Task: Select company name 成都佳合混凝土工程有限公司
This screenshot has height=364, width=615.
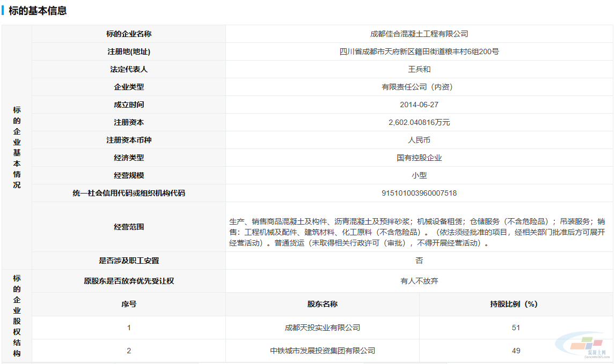Action: [x=419, y=34]
